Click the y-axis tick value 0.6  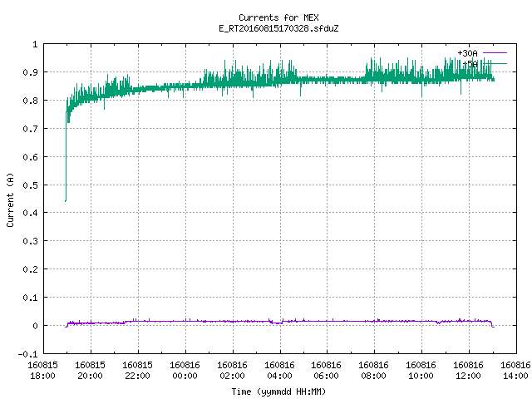pos(30,157)
